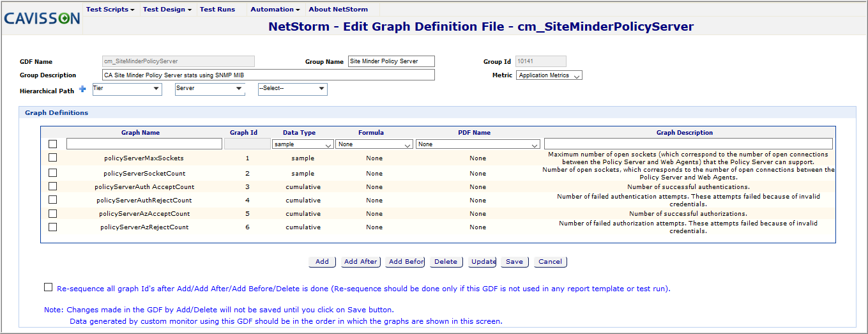The image size is (868, 334).
Task: Click the blue plus icon beside Hierarchical Path
Action: [82, 89]
